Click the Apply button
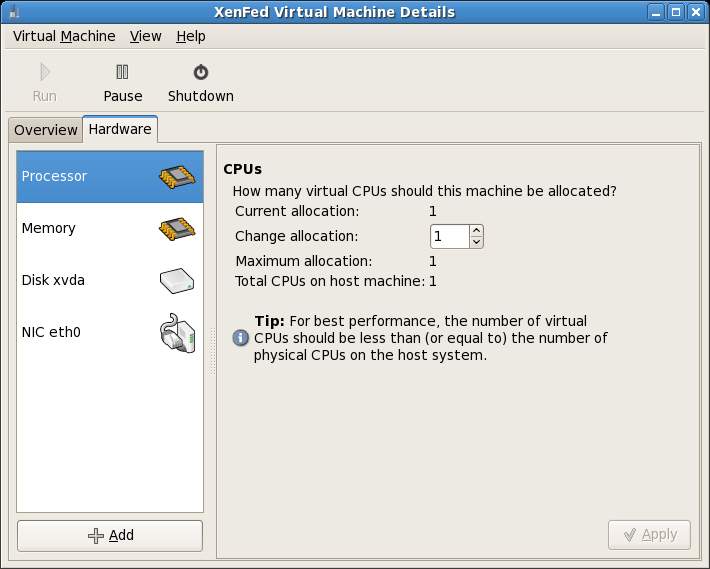Image resolution: width=710 pixels, height=569 pixels. (x=649, y=534)
